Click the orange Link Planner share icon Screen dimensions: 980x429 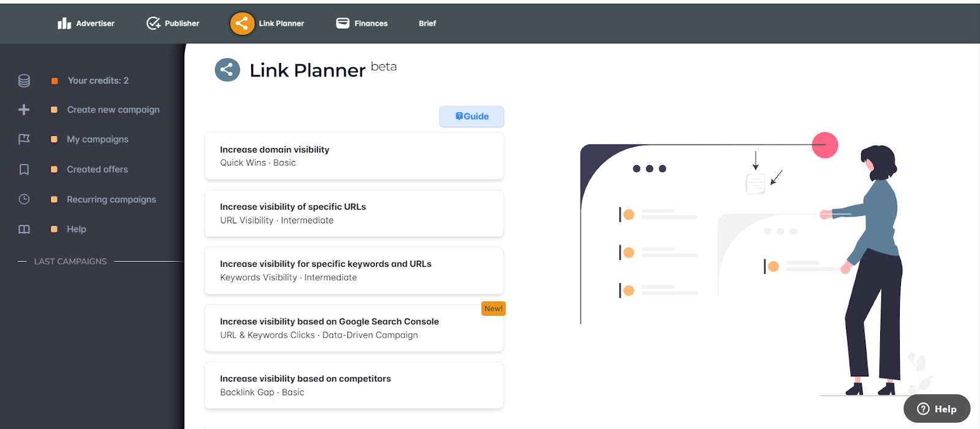click(x=242, y=23)
